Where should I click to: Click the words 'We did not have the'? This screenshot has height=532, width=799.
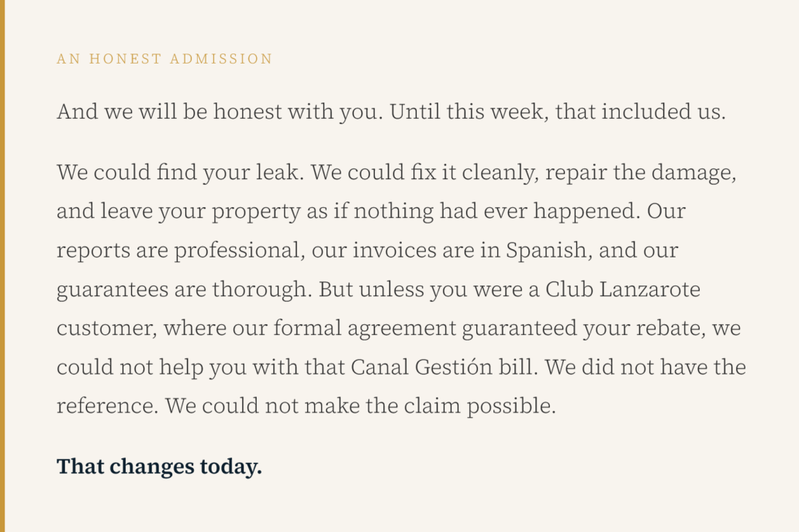pos(645,367)
